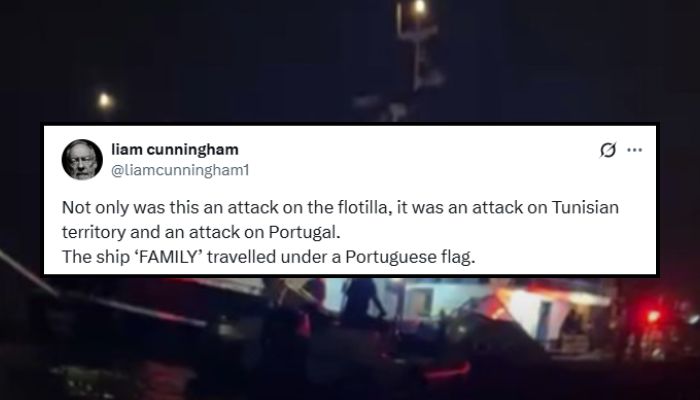Select the word 'Tunisian' in the tweet text
This screenshot has height=400, width=700.
[x=585, y=208]
